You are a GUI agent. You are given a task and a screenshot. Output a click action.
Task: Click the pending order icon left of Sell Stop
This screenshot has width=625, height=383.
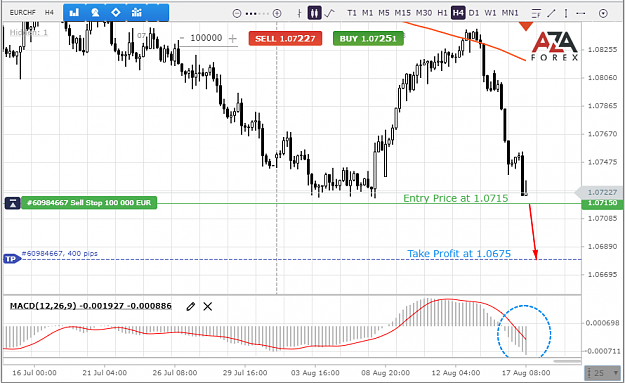pyautogui.click(x=13, y=203)
